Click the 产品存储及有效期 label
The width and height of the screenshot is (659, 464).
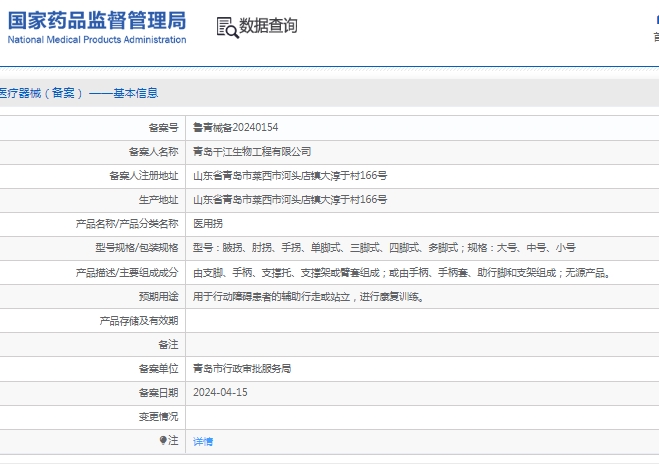[139, 321]
